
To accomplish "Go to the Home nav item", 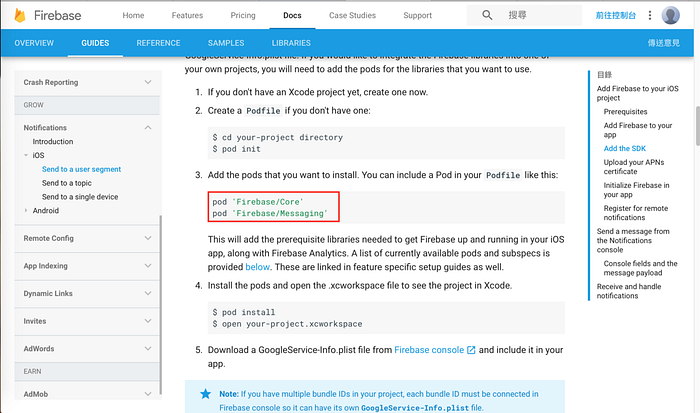I will (x=133, y=15).
